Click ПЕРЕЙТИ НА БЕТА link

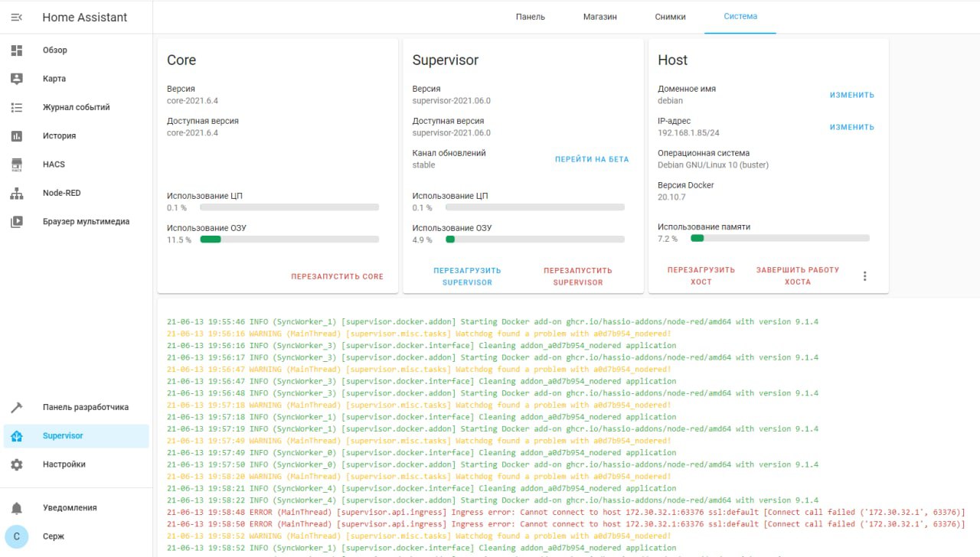coord(592,159)
